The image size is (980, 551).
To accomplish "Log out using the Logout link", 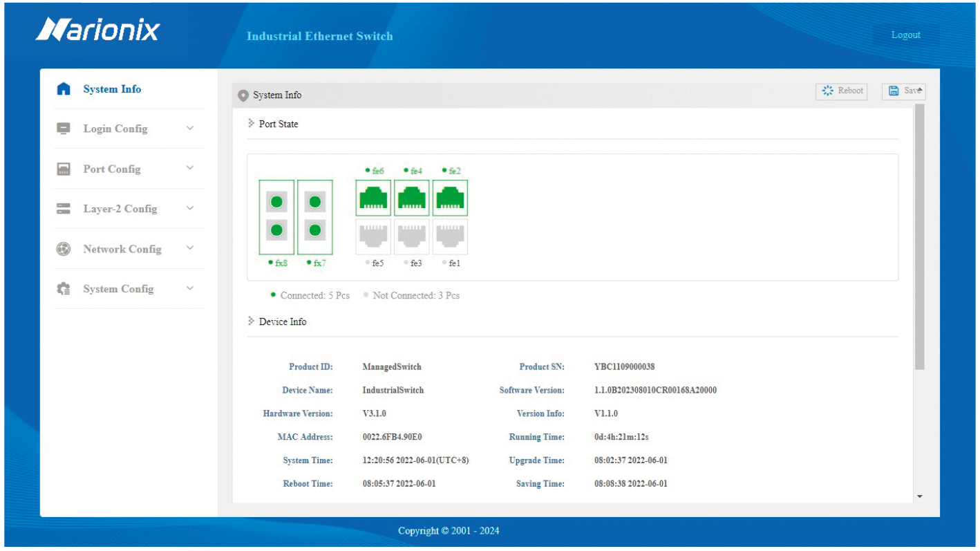I will coord(905,35).
